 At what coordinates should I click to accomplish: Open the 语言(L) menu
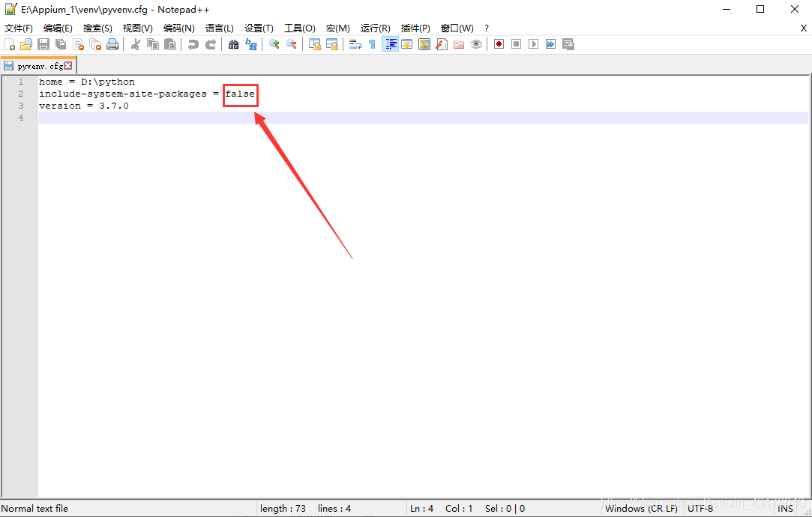(x=219, y=28)
